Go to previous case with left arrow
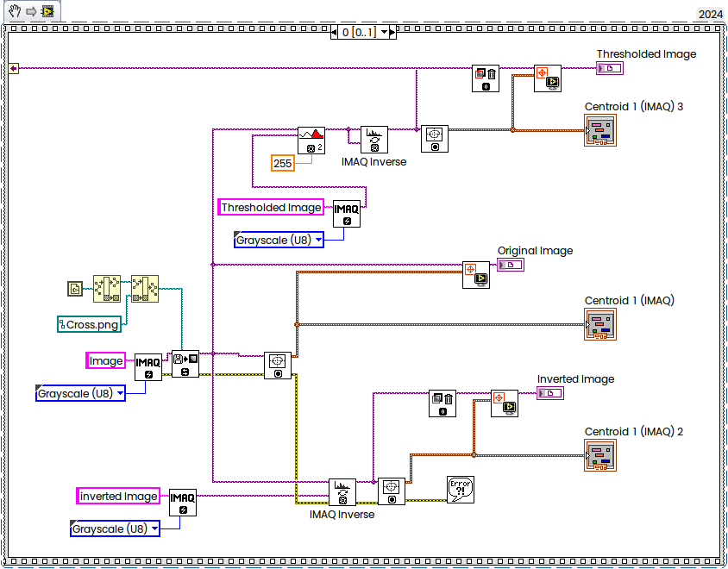 [x=335, y=32]
